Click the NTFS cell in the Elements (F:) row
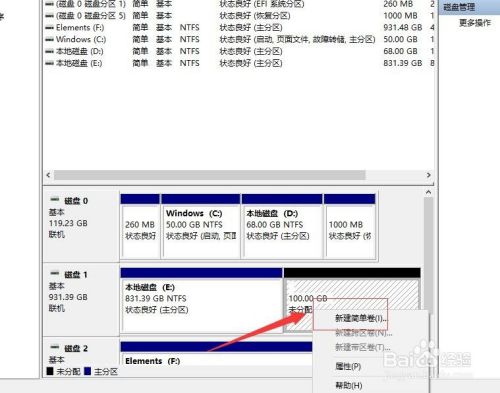This screenshot has height=393, width=500. point(190,28)
